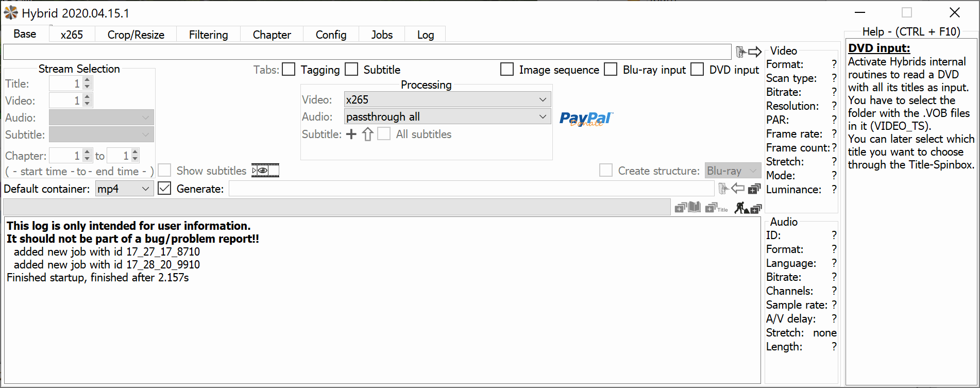
Task: Click the worker add-and-start job icon
Action: click(x=748, y=208)
